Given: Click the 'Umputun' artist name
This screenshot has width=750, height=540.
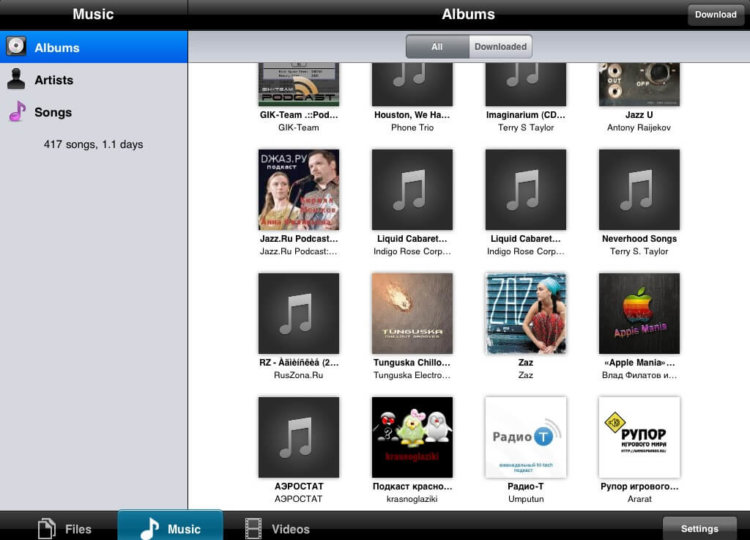Looking at the screenshot, I should [526, 499].
